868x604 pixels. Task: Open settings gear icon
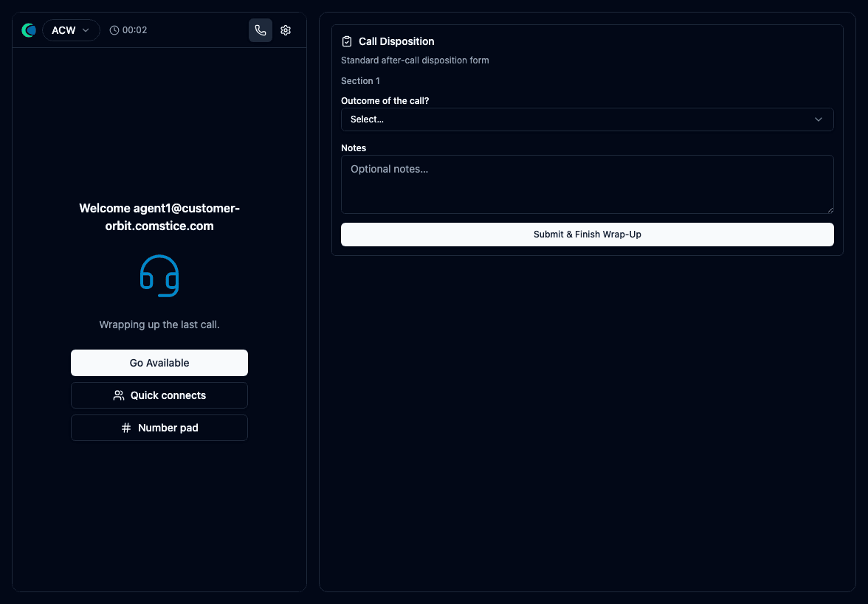(286, 30)
